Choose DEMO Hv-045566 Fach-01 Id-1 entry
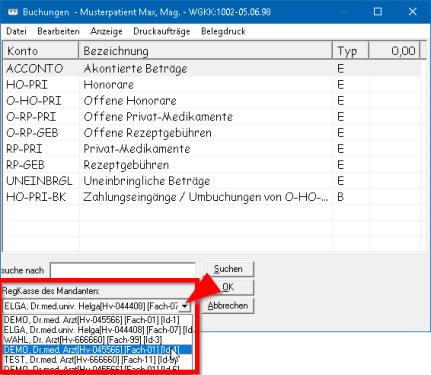Viewport: 431px width, 375px height. point(97,320)
